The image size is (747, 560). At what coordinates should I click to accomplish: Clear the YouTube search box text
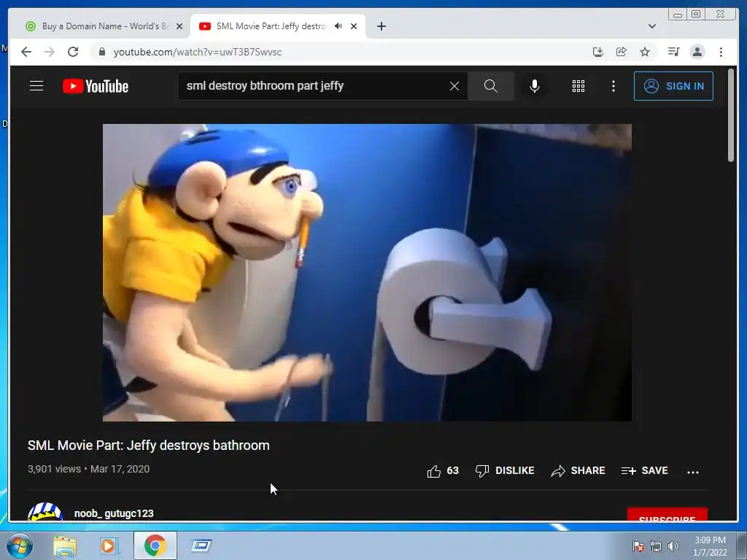(454, 86)
